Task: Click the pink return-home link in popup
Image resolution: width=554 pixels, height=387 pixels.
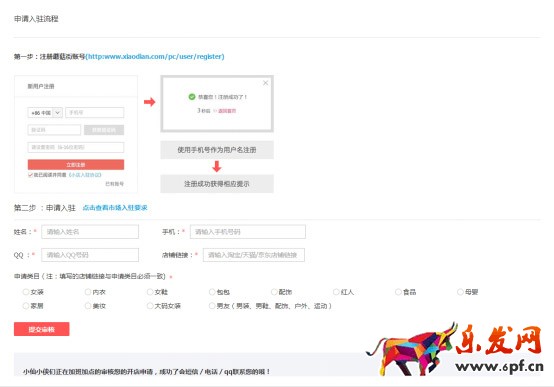Action: [227, 111]
